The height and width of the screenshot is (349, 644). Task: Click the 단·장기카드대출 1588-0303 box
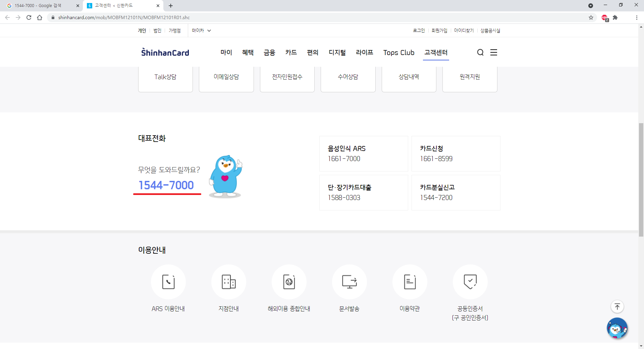point(364,193)
